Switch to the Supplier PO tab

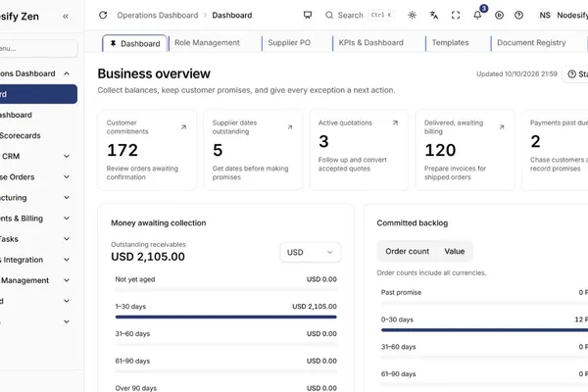tap(289, 43)
